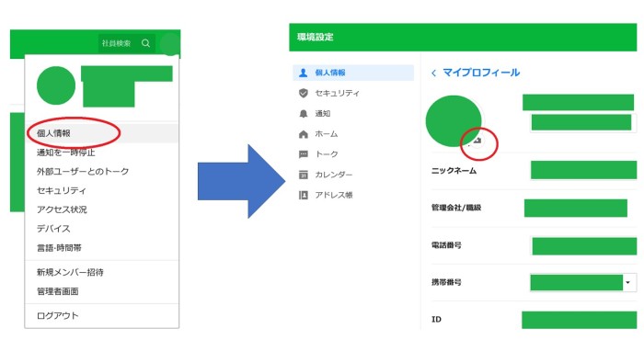Choose デバイス from the menu
Screen dimensions: 644x362
point(53,229)
